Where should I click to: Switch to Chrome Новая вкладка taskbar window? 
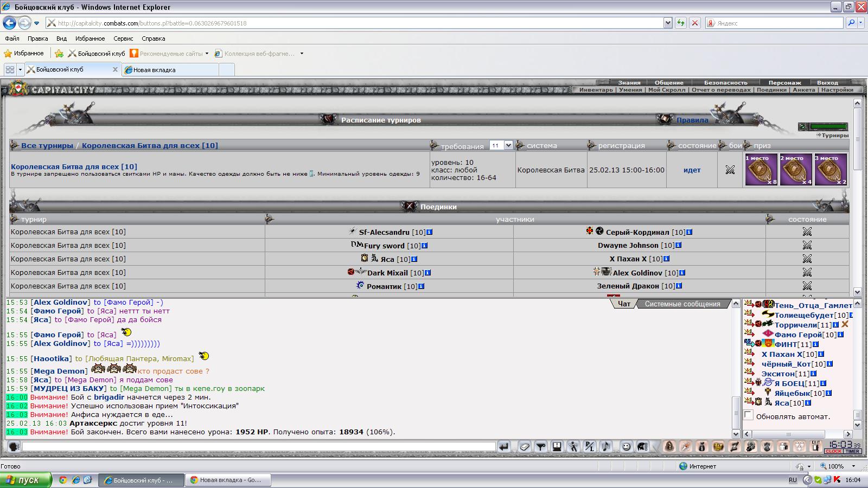tap(228, 480)
